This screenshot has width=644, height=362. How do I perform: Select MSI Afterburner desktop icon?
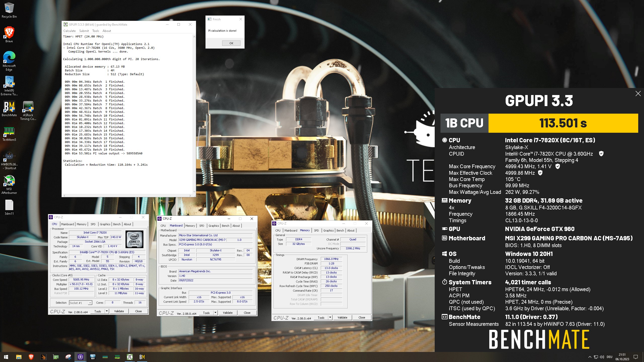(9, 185)
